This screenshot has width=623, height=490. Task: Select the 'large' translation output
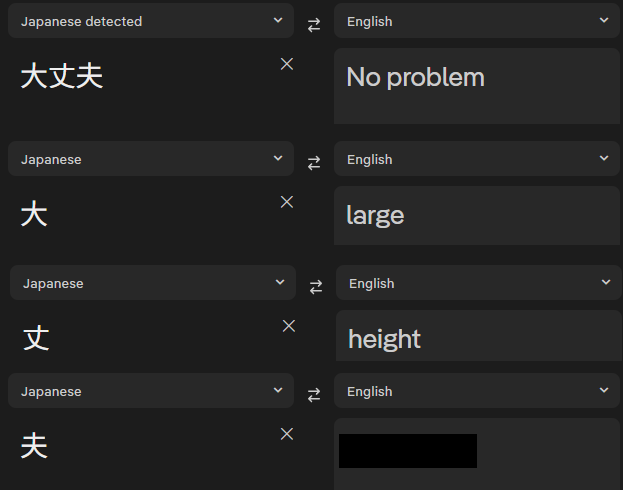[375, 215]
